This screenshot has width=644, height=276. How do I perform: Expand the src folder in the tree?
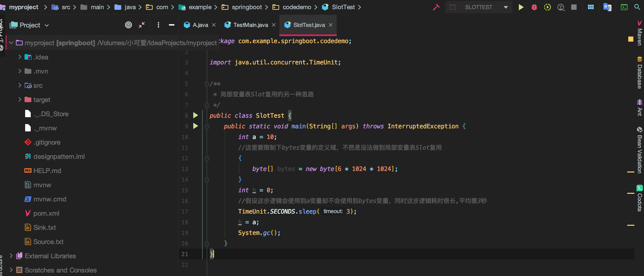[20, 85]
